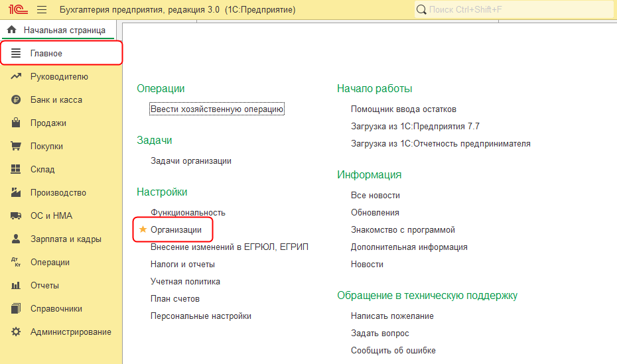The height and width of the screenshot is (364, 617).
Task: Toggle the favorite star next to Организации
Action: [x=143, y=229]
